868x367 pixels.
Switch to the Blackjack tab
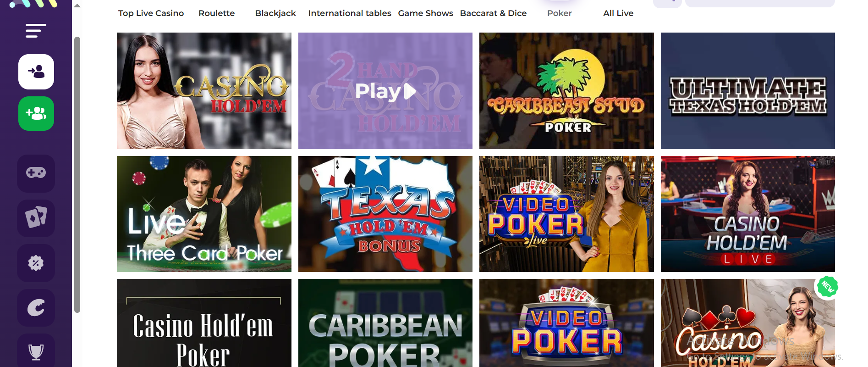[275, 13]
